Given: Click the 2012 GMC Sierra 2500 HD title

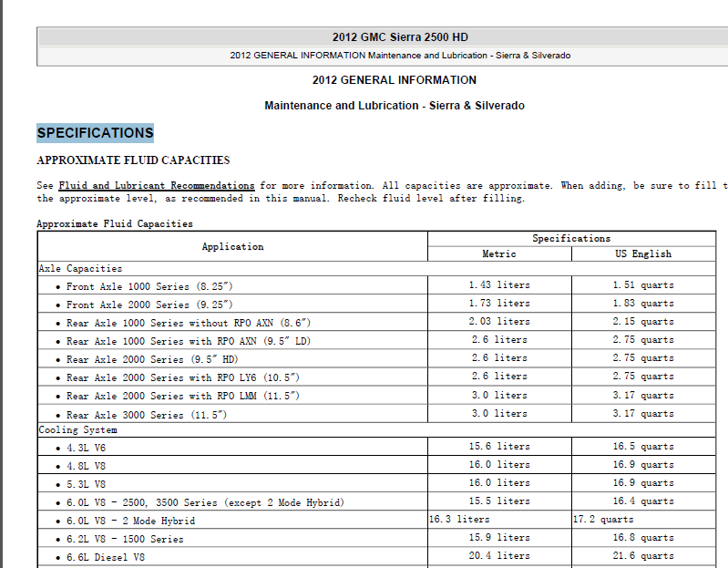Looking at the screenshot, I should click(400, 37).
